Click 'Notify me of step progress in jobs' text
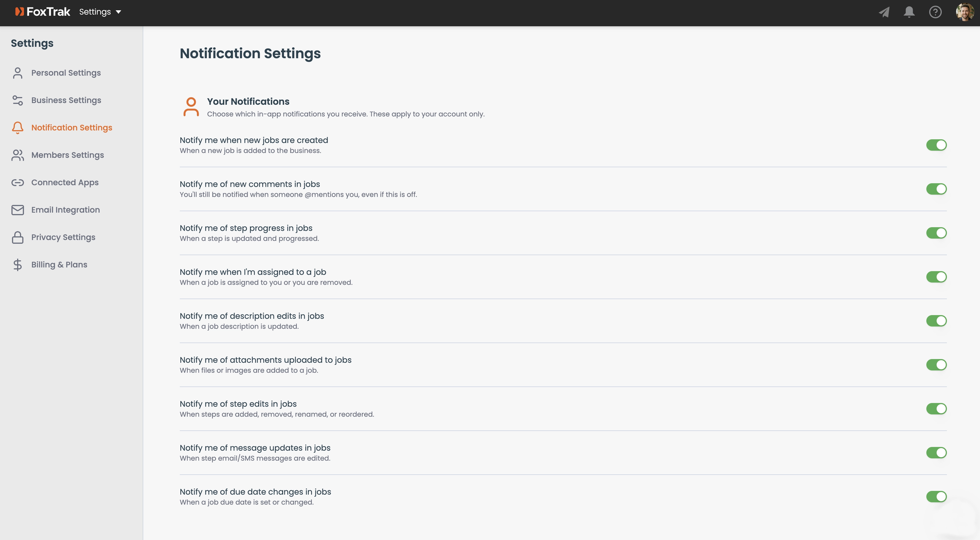 (246, 228)
